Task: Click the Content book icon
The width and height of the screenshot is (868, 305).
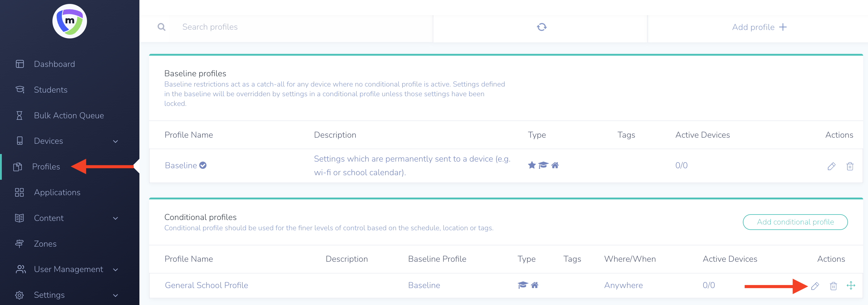Action: [x=19, y=218]
